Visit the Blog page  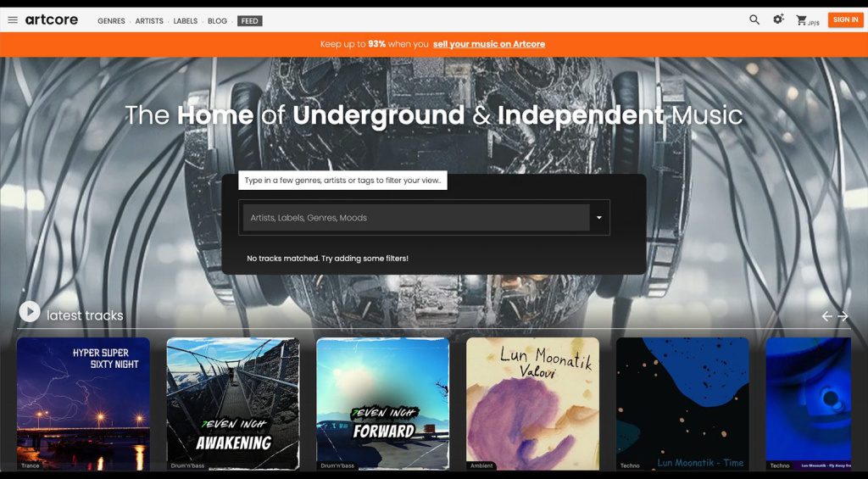click(x=218, y=21)
